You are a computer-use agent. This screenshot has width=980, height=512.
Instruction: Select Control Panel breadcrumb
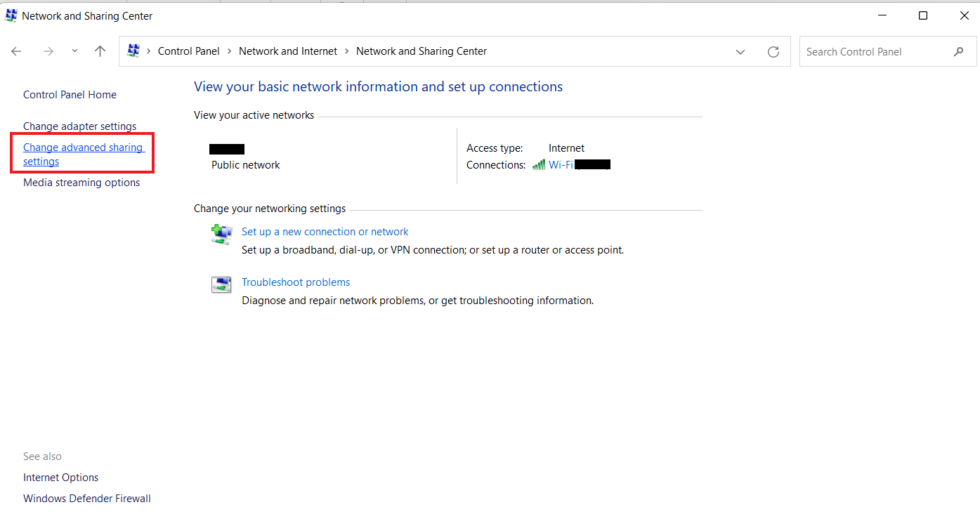[188, 51]
